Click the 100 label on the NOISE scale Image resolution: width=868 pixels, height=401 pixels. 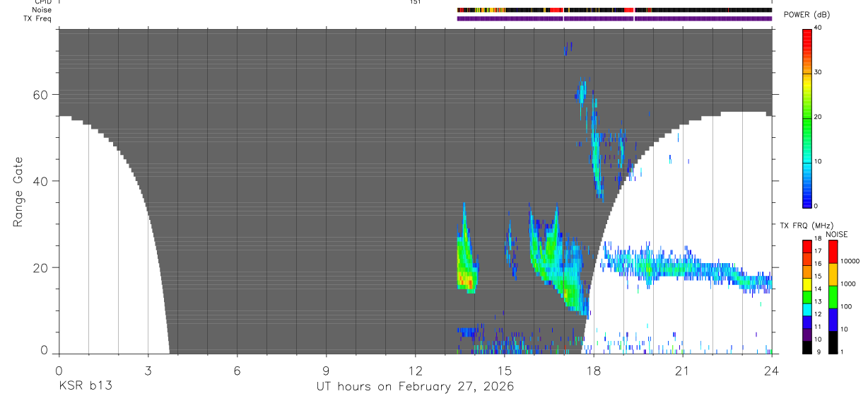coord(846,306)
